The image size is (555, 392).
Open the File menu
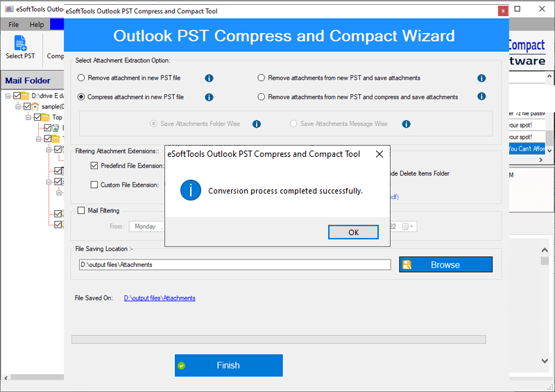coord(14,24)
